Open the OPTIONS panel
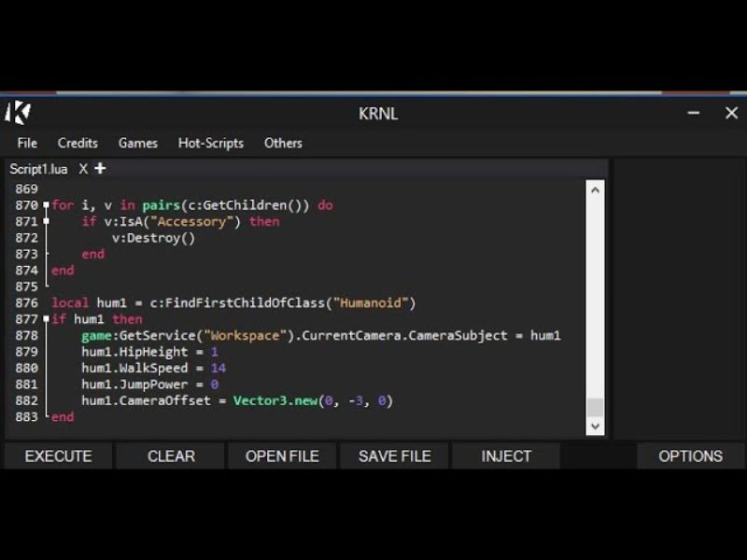This screenshot has width=747, height=560. [690, 456]
